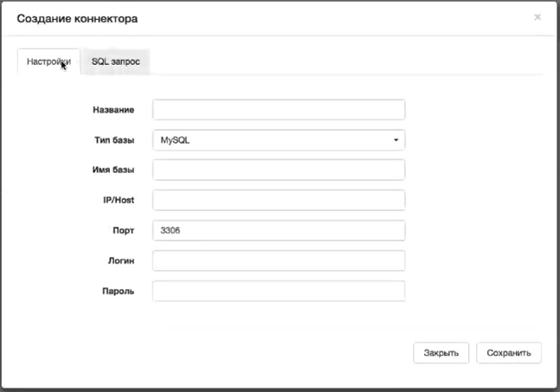Click the Создание коннектора dialog title
This screenshot has width=560, height=392.
tap(77, 18)
